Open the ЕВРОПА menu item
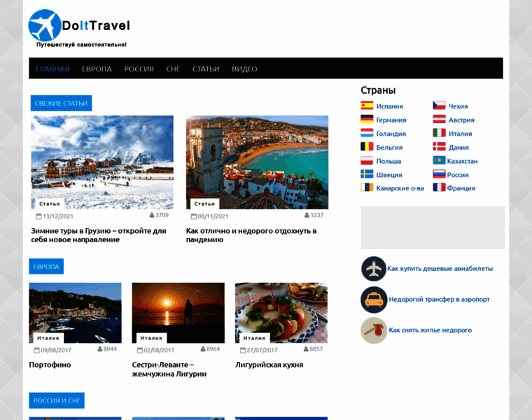The height and width of the screenshot is (420, 532). [x=97, y=69]
